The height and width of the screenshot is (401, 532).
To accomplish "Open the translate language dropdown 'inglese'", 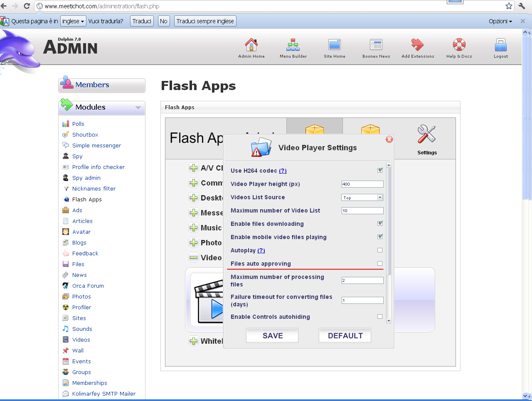I will [x=73, y=21].
